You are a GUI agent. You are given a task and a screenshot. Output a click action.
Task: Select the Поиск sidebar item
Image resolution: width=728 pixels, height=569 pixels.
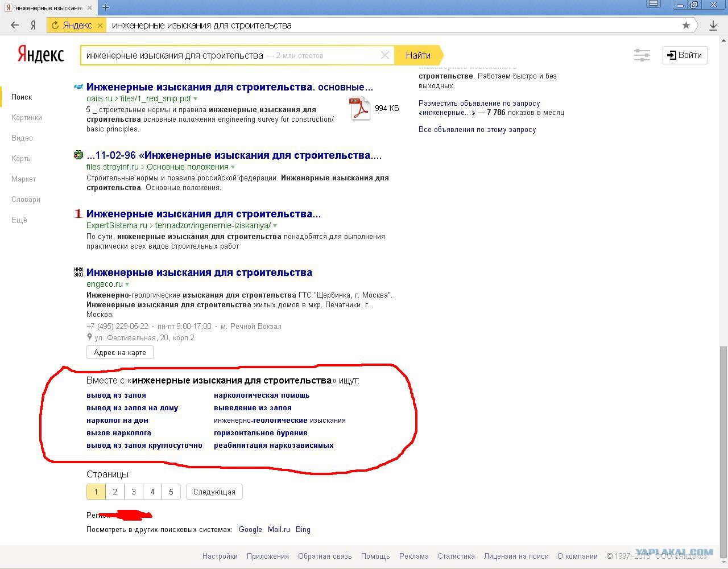click(22, 97)
